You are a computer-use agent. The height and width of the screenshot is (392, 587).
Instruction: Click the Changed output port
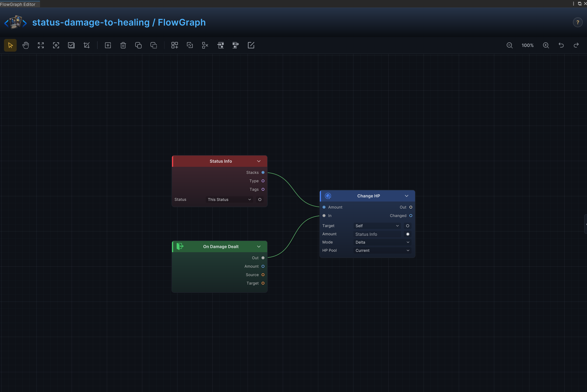[x=411, y=216]
